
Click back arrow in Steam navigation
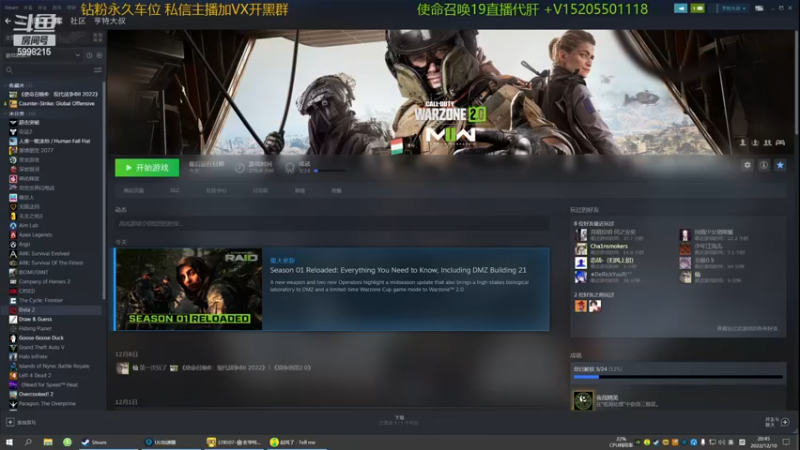coord(8,21)
